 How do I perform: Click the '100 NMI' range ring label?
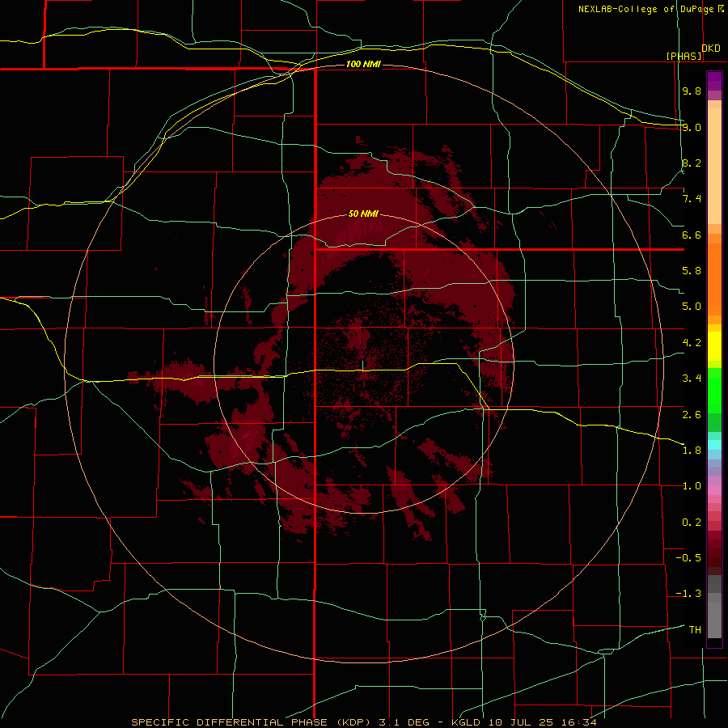pyautogui.click(x=363, y=64)
